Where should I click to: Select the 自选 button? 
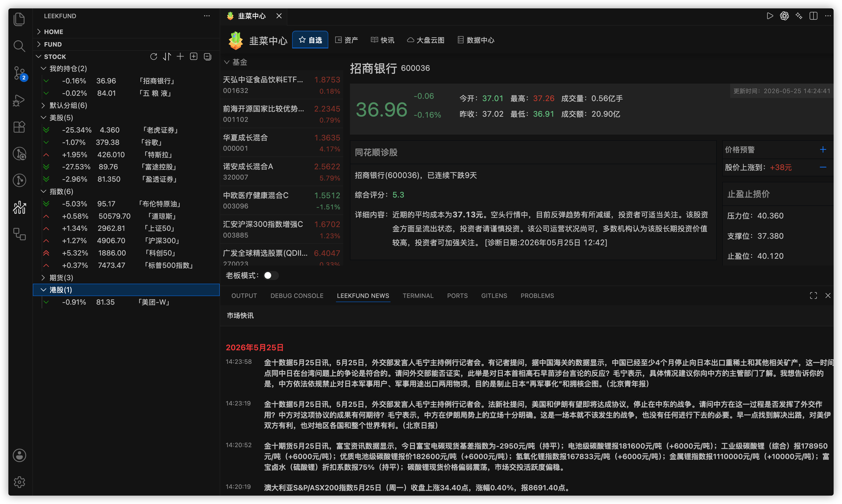pyautogui.click(x=310, y=40)
